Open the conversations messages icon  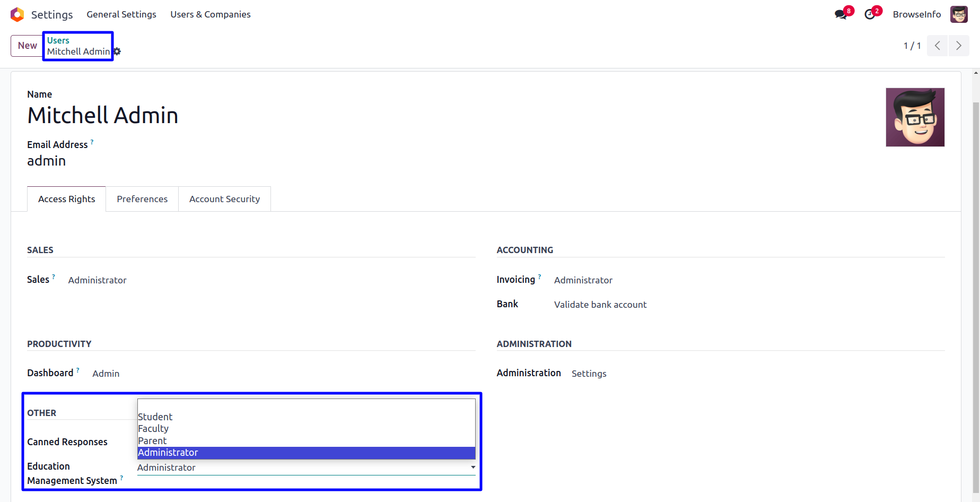point(841,14)
